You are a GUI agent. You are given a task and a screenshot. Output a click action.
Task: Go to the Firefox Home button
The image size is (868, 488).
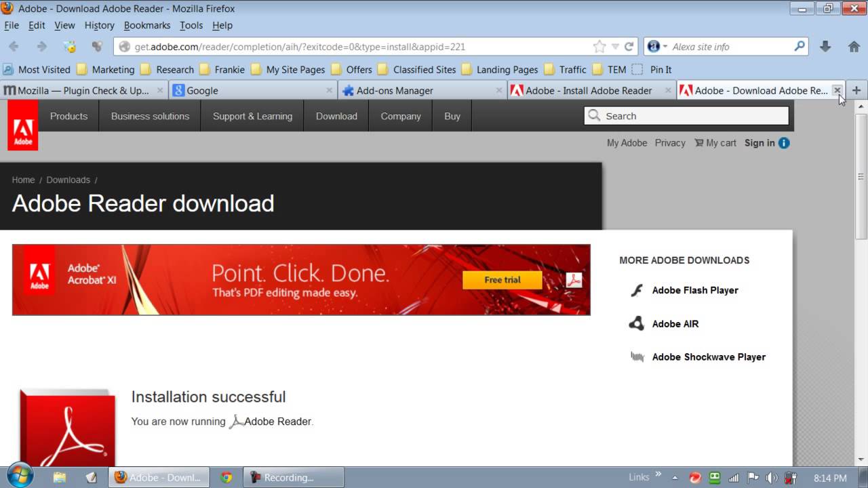(x=854, y=47)
